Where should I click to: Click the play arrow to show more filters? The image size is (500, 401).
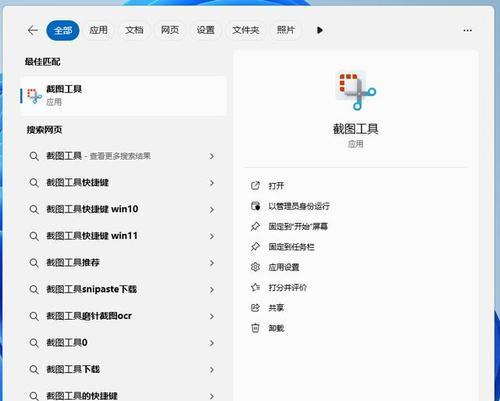[320, 30]
